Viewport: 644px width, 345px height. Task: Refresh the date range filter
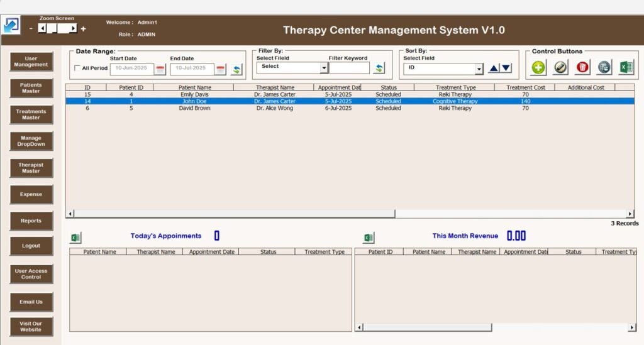(x=236, y=69)
